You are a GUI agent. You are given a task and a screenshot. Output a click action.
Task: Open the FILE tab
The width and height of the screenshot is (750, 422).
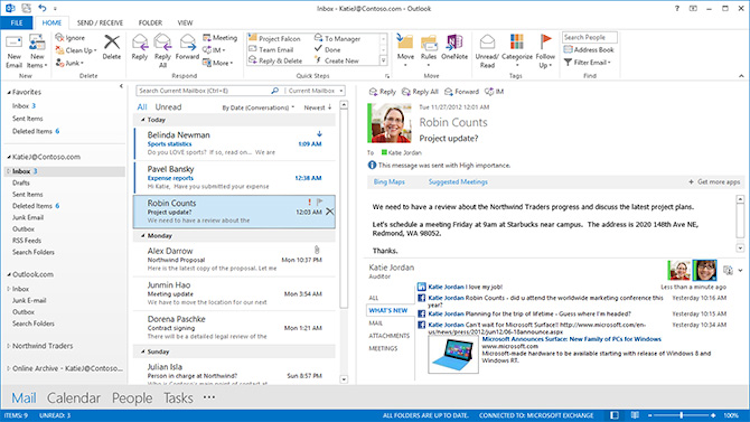point(17,22)
